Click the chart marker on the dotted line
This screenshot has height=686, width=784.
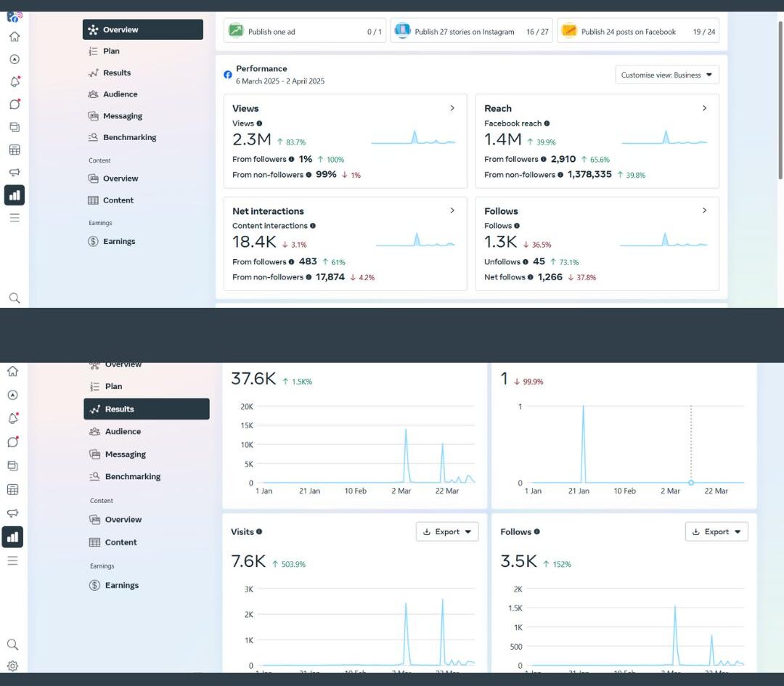690,483
